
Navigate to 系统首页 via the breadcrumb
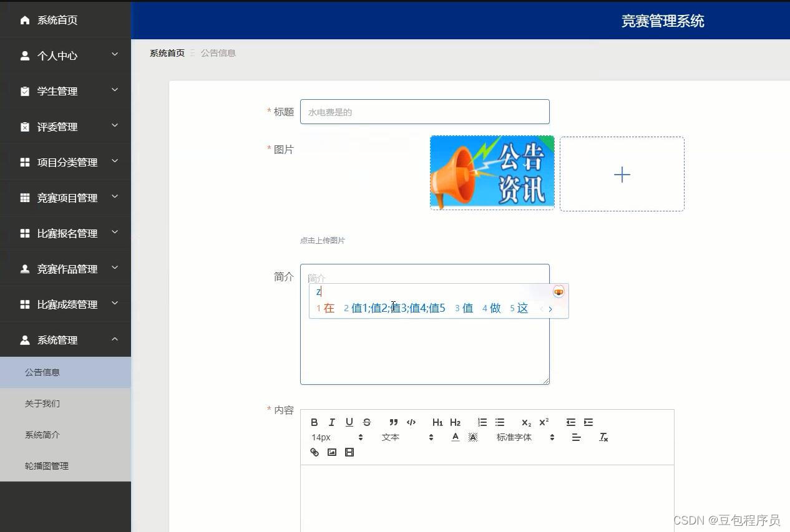(167, 53)
